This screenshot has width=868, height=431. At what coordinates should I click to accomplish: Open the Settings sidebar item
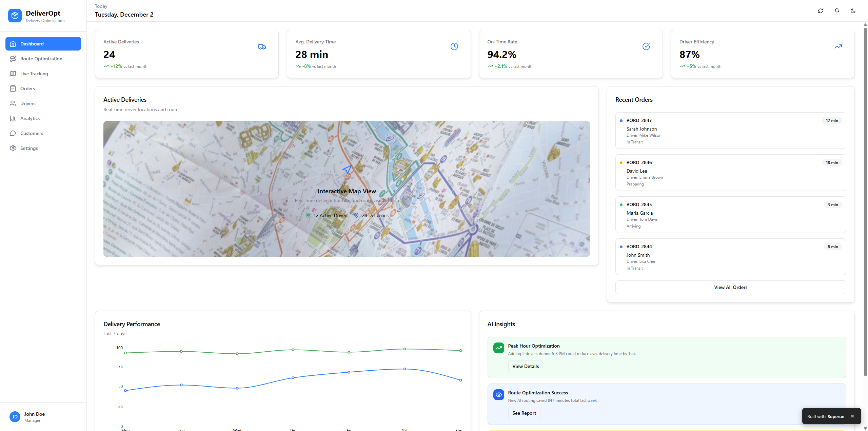point(29,148)
